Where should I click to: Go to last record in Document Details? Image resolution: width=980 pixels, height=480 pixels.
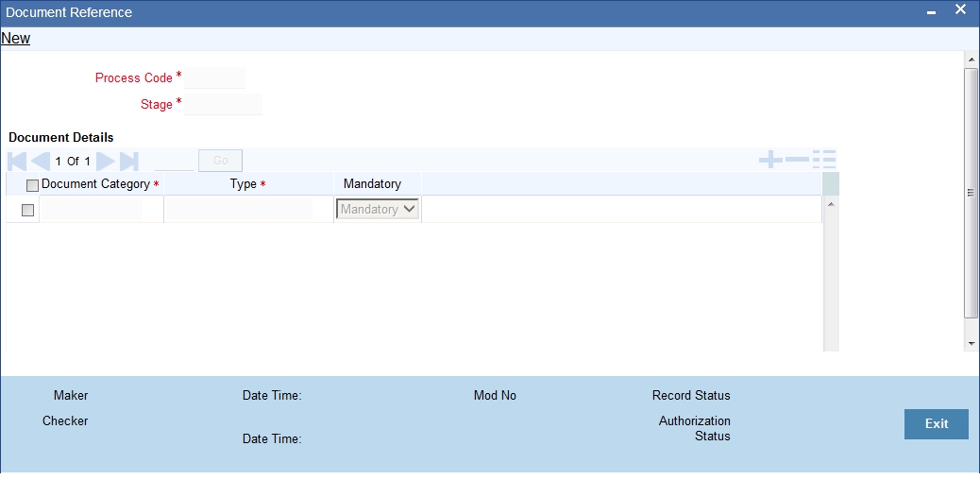128,161
